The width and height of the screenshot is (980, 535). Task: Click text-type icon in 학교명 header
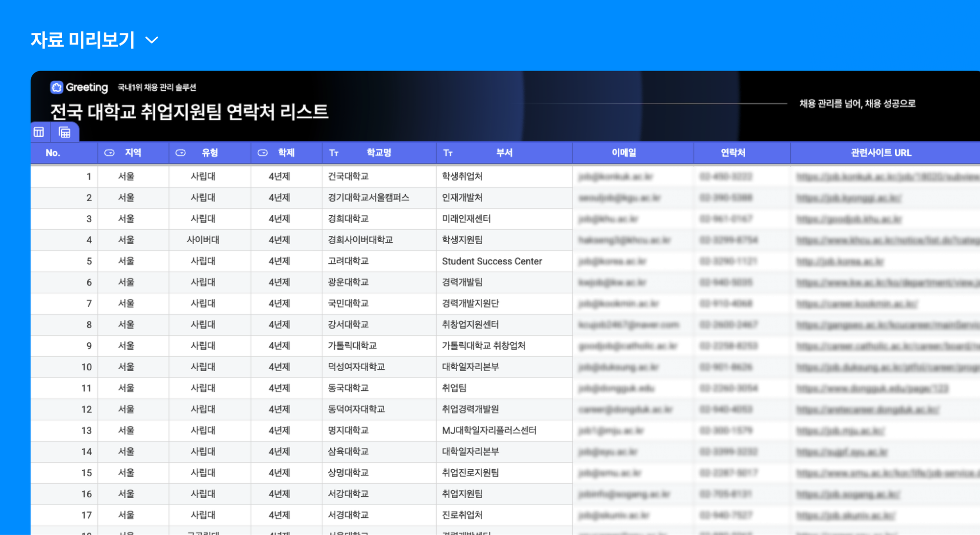click(334, 153)
